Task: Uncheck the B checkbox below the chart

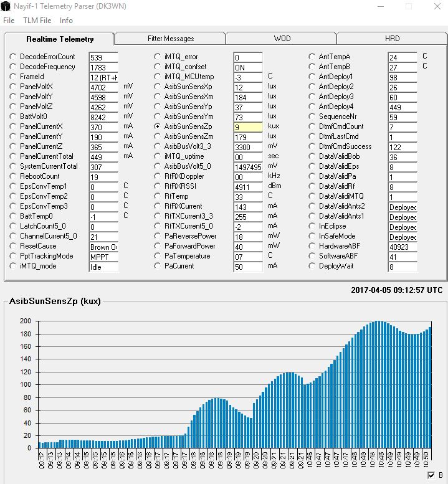Action: 432,475
